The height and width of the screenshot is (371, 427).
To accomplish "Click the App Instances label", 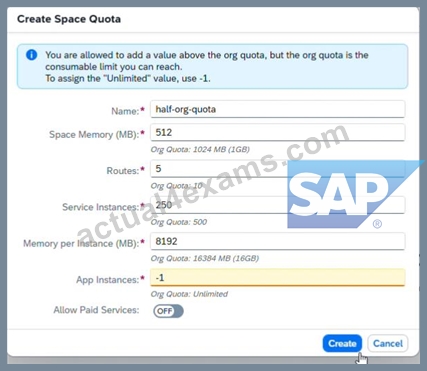I will point(108,280).
